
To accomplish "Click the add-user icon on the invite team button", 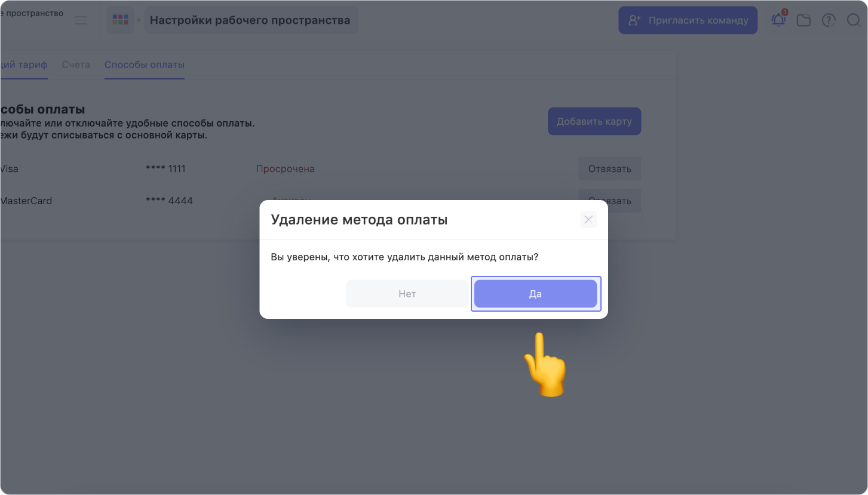I will (634, 20).
